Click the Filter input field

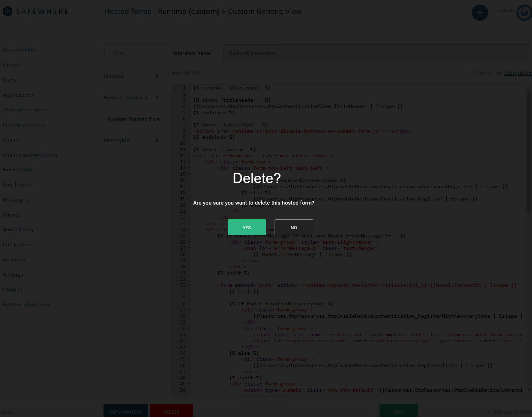136,52
